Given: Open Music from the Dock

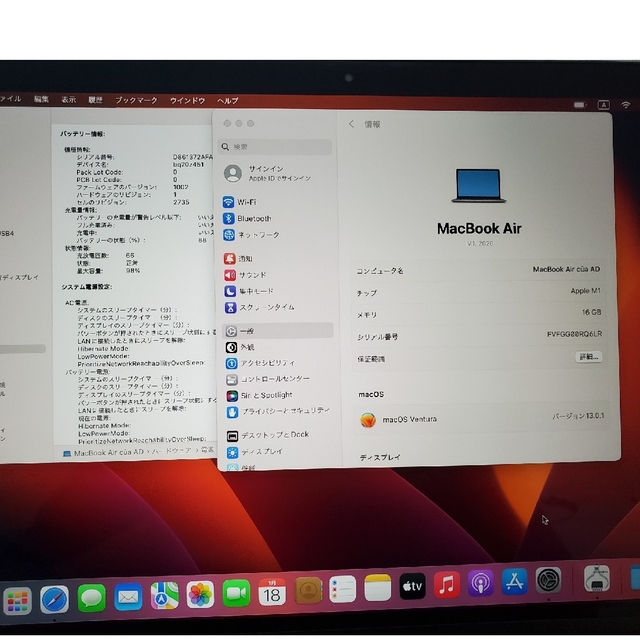Looking at the screenshot, I should 447,584.
